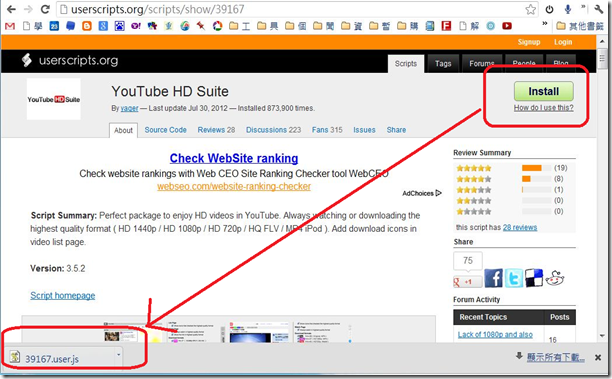The width and height of the screenshot is (612, 379).
Task: Share on Twitter icon
Action: [514, 278]
